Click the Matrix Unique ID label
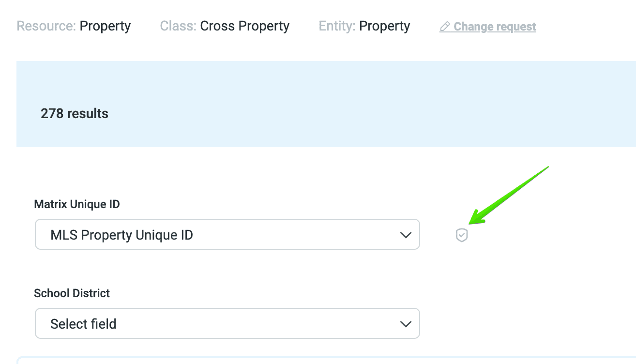 click(x=77, y=204)
